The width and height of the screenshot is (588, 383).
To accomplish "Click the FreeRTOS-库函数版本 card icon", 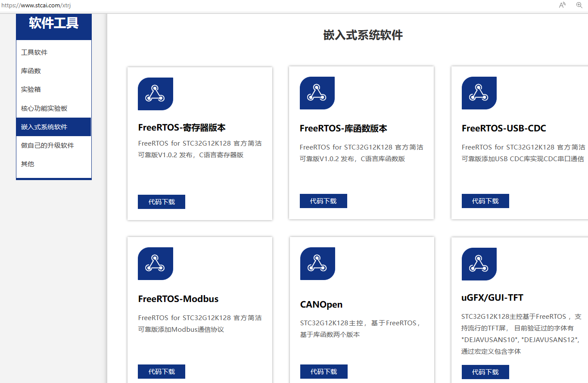I will (317, 93).
